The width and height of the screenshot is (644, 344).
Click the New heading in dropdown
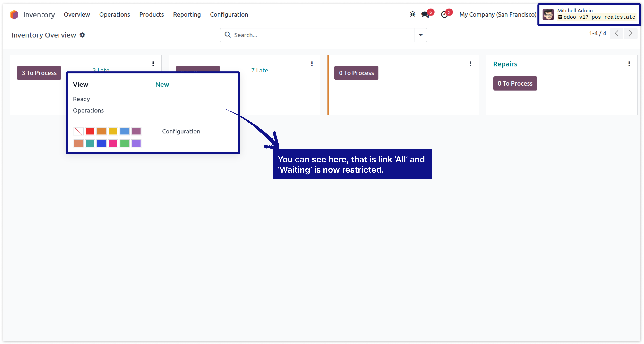point(162,85)
